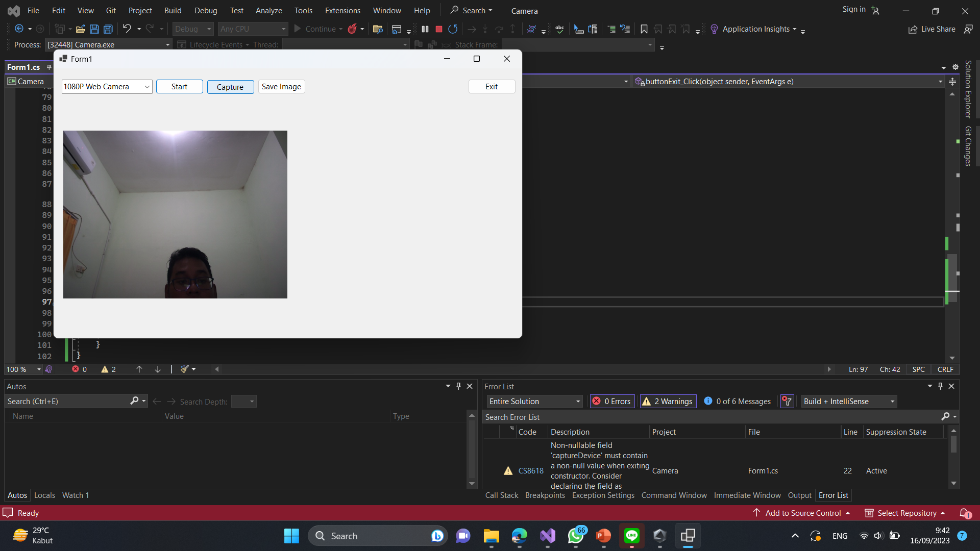Toggle the 0 Errors filter
Viewport: 980px width, 551px height.
(612, 402)
